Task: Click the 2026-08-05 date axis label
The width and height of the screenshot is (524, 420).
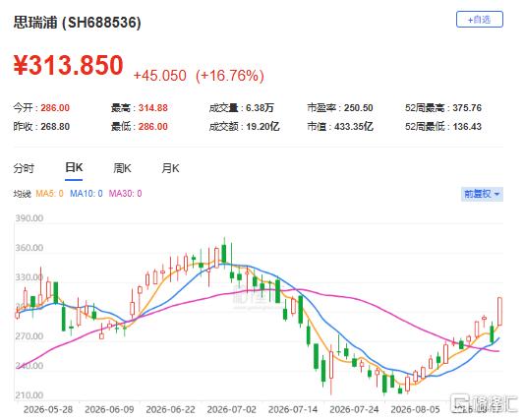Action: pos(416,409)
